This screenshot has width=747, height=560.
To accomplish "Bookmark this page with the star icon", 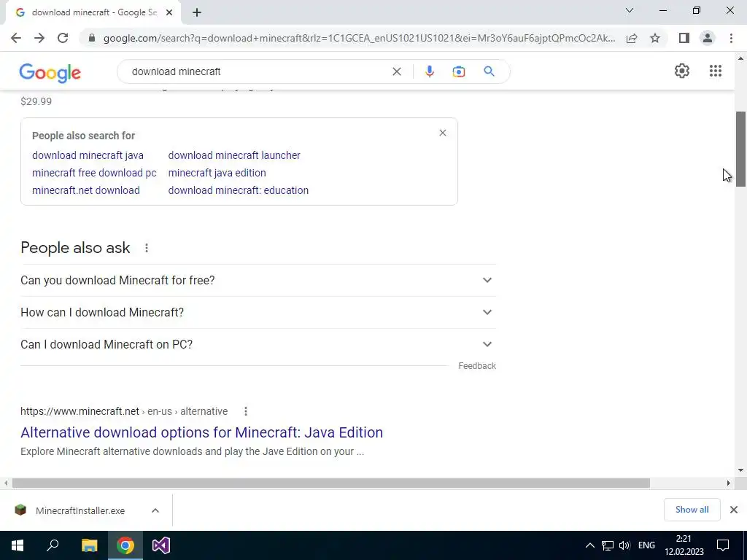I will [x=655, y=38].
